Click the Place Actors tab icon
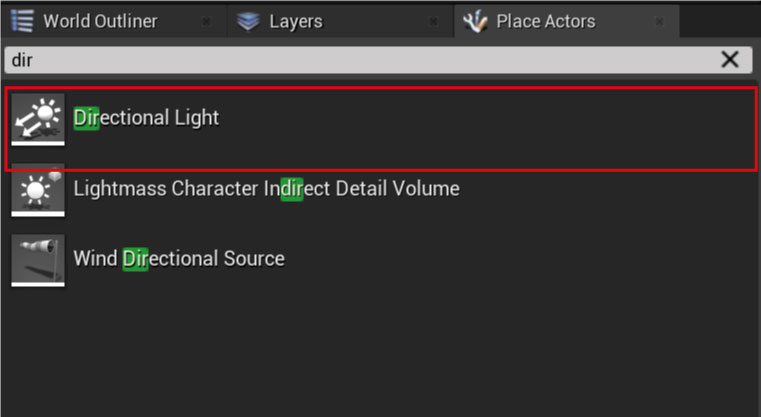The height and width of the screenshot is (417, 761). click(x=476, y=21)
